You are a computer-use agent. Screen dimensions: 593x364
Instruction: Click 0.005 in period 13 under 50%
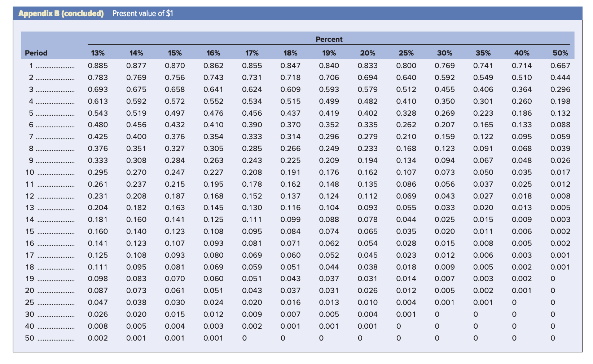[x=561, y=208]
